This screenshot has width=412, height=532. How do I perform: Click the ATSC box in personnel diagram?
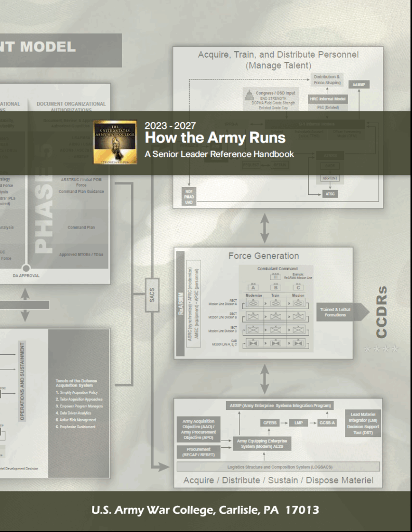coord(330,194)
